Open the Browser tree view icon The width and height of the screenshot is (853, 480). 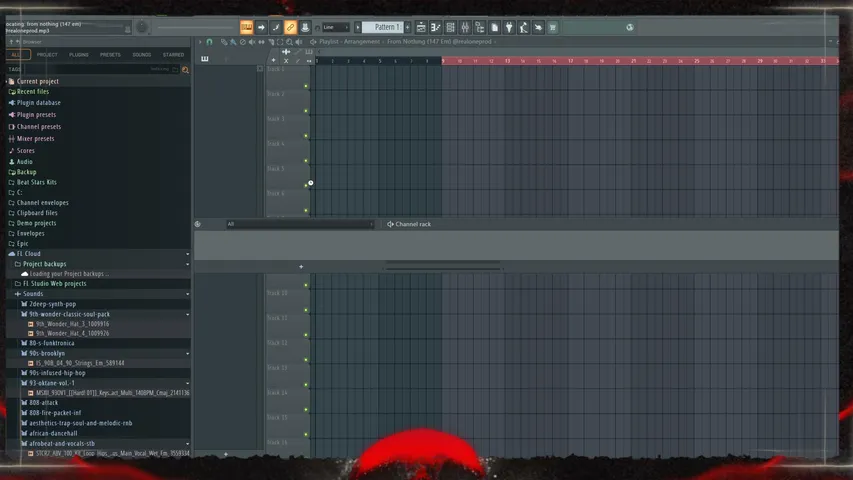pyautogui.click(x=480, y=27)
